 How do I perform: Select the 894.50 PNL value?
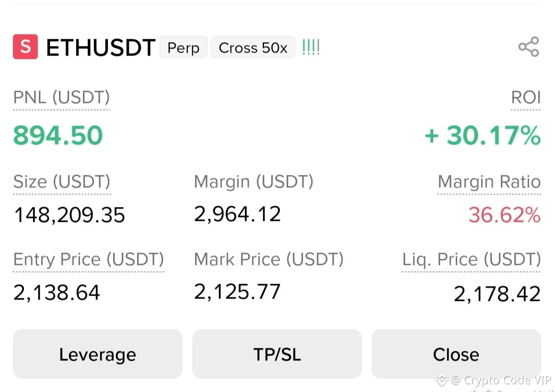(58, 136)
